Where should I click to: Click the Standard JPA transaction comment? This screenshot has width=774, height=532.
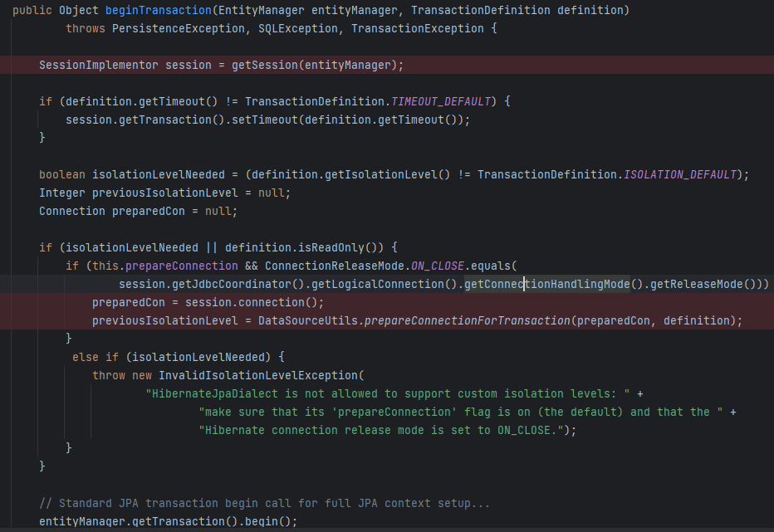(x=265, y=504)
